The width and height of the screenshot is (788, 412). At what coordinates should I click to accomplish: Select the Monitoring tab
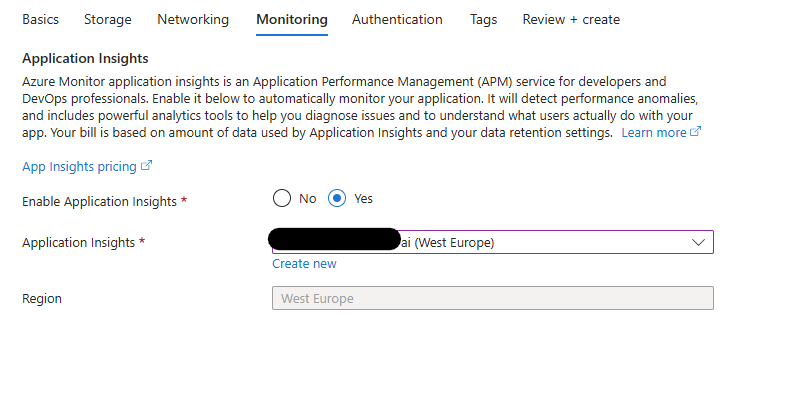(291, 19)
